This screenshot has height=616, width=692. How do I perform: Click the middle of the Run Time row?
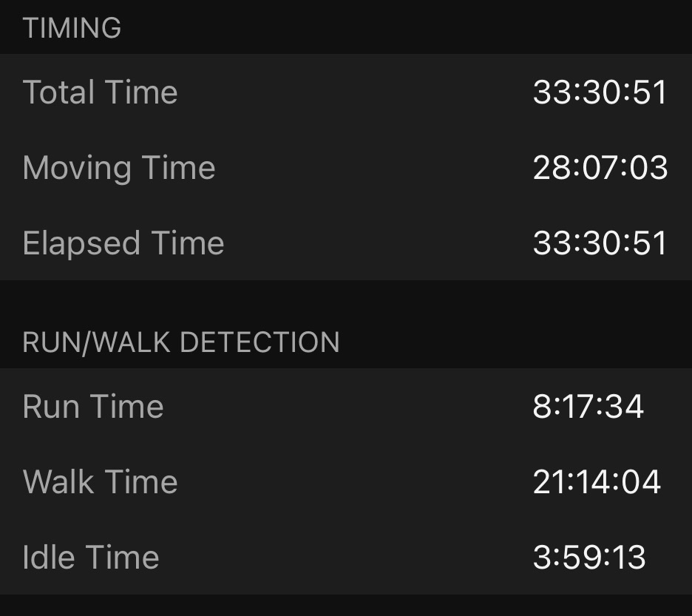(346, 407)
